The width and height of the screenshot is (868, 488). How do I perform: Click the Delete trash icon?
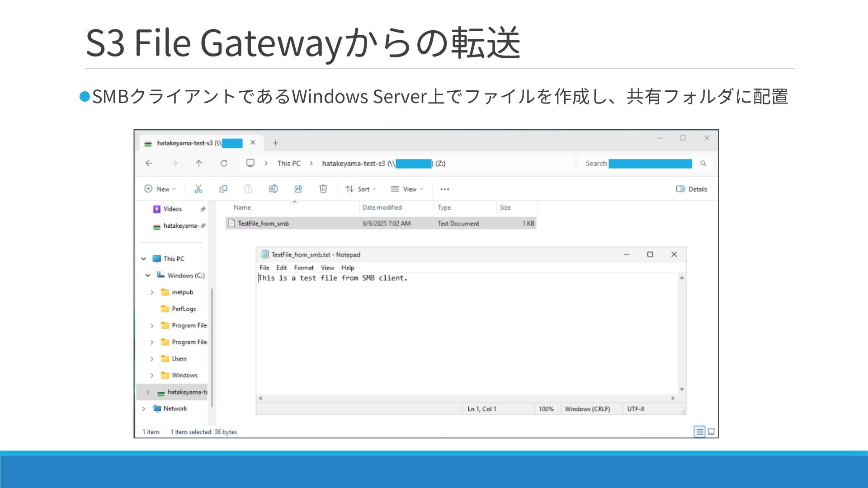(323, 189)
